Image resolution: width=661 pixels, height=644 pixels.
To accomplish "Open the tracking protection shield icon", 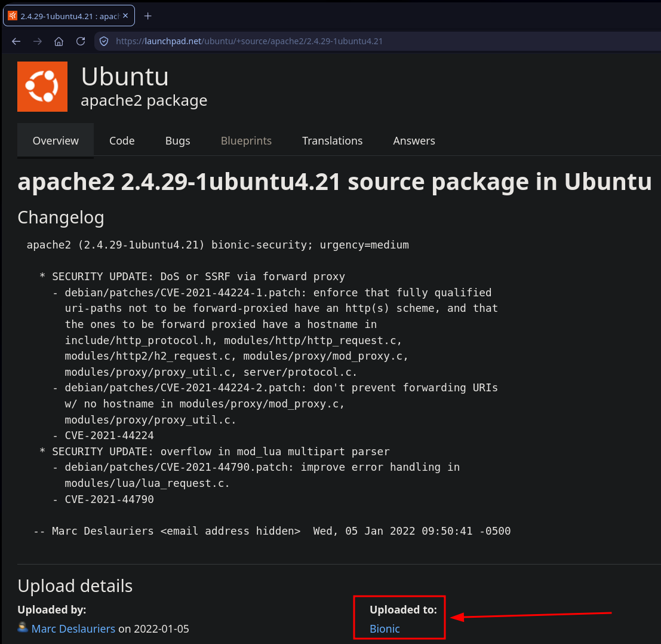I will pos(104,41).
